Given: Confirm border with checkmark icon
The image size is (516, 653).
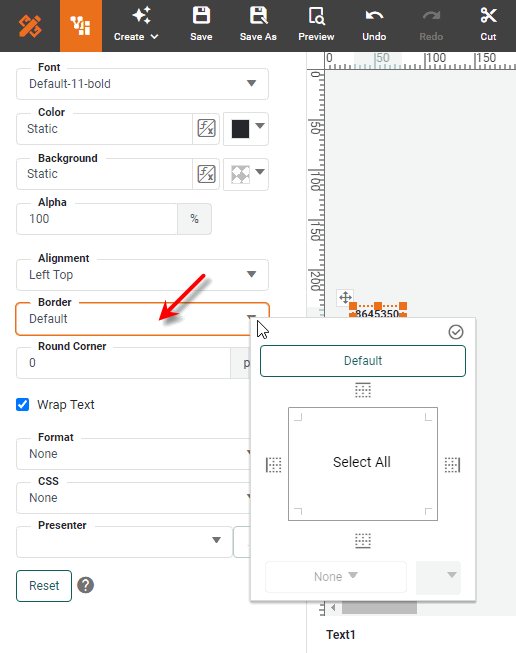Looking at the screenshot, I should (456, 332).
